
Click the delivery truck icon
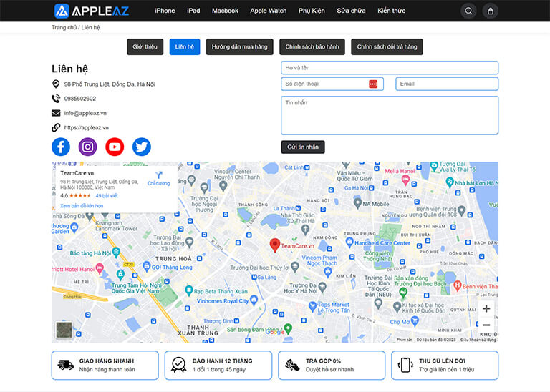(66, 365)
